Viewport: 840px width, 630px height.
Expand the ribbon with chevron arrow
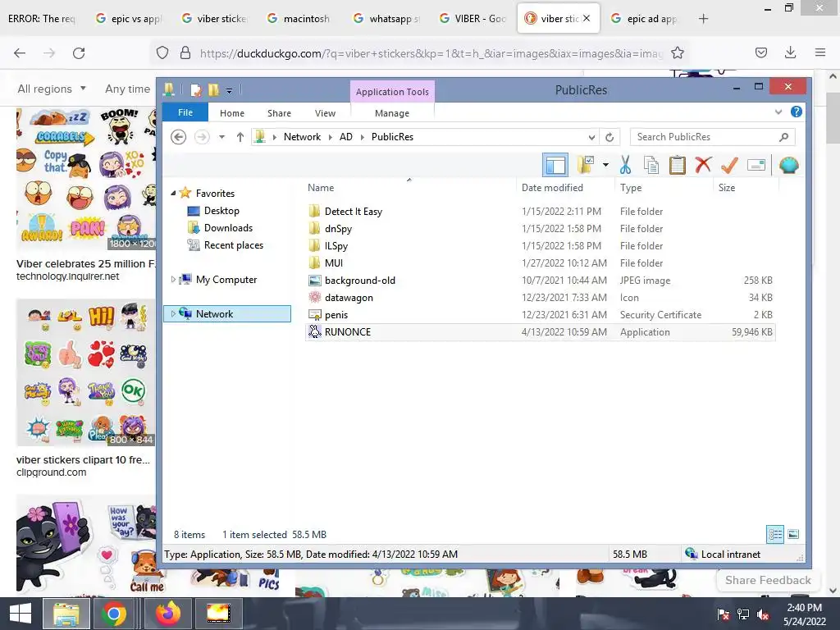click(x=778, y=112)
